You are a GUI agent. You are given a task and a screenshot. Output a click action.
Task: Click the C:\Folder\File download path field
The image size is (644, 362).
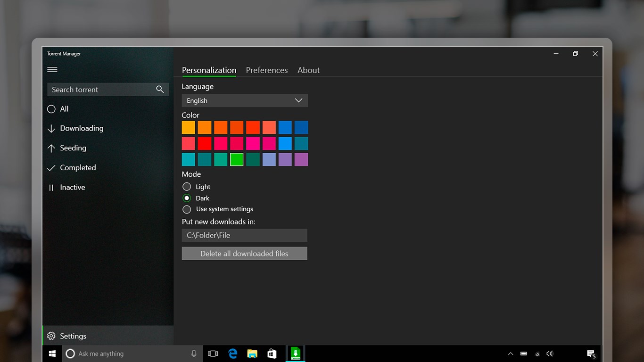pyautogui.click(x=244, y=235)
